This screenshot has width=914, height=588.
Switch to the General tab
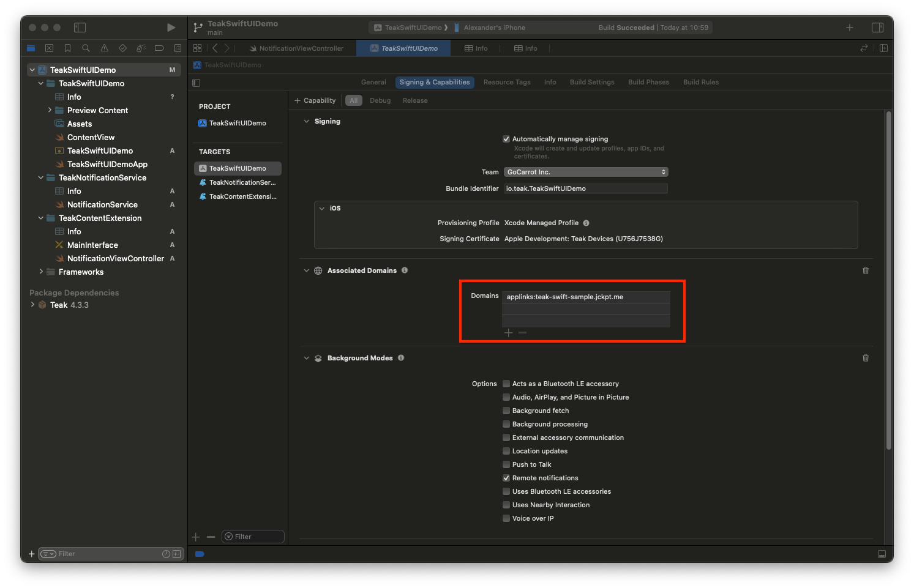373,82
